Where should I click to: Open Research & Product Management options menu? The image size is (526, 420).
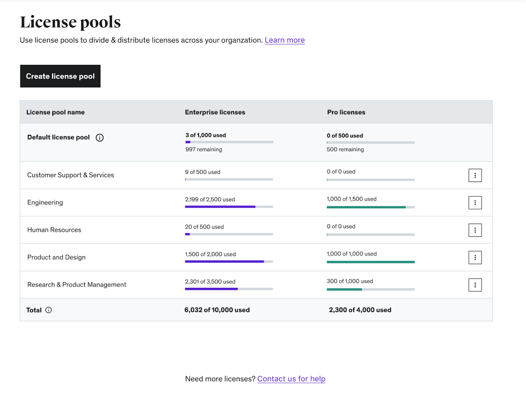[475, 285]
